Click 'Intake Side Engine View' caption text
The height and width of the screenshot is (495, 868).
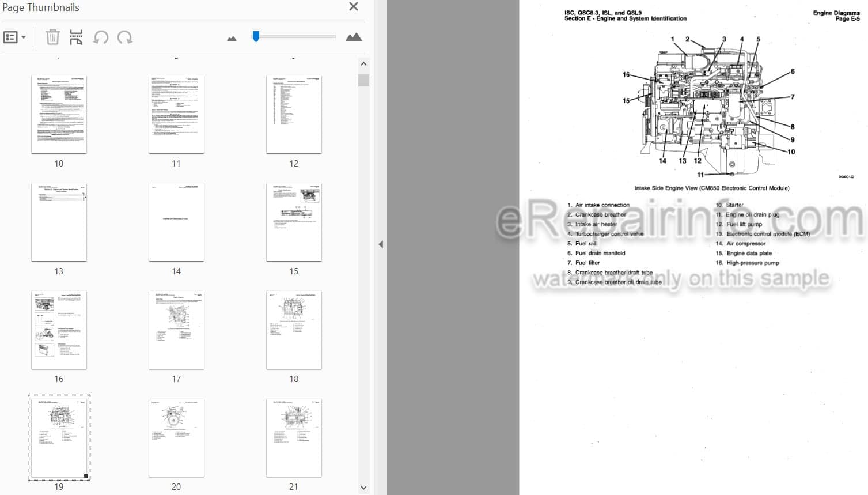[x=711, y=188]
